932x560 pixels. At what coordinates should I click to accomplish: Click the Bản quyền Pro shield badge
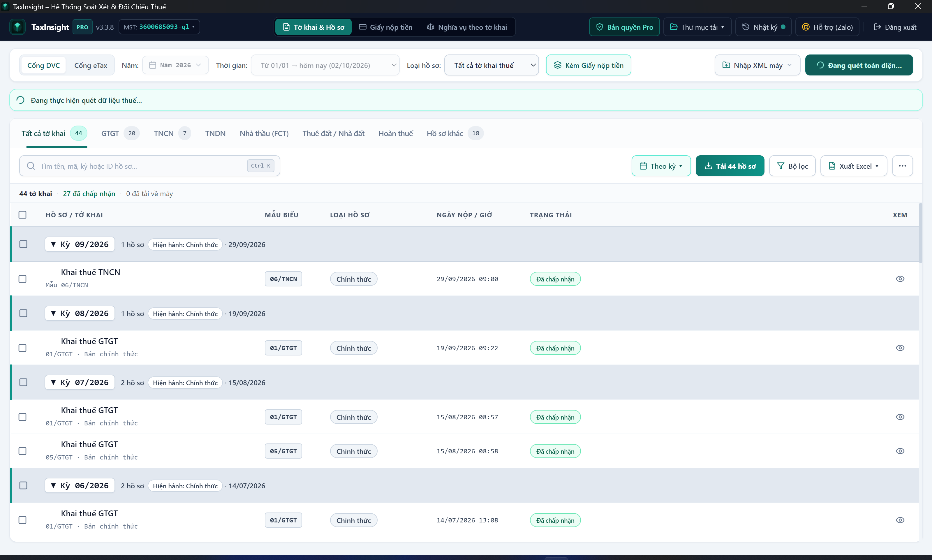pos(624,27)
